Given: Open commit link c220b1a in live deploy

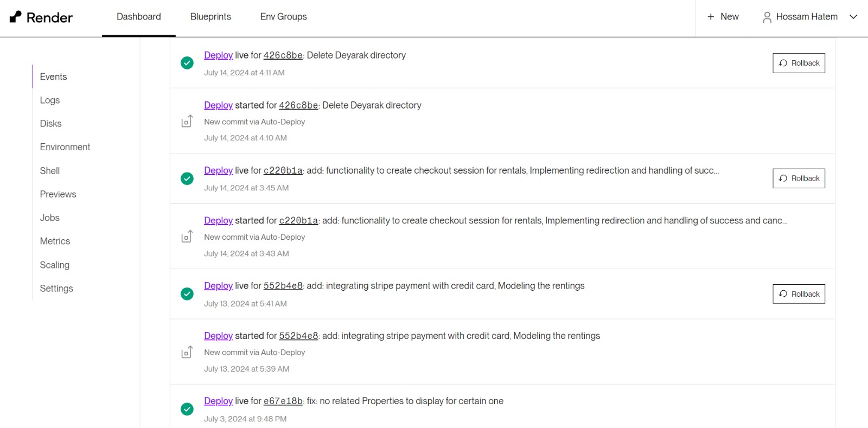Looking at the screenshot, I should point(283,171).
